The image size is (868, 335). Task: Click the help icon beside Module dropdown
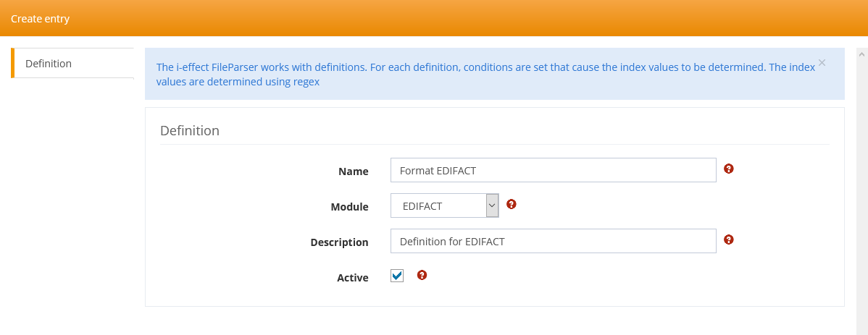(x=511, y=204)
